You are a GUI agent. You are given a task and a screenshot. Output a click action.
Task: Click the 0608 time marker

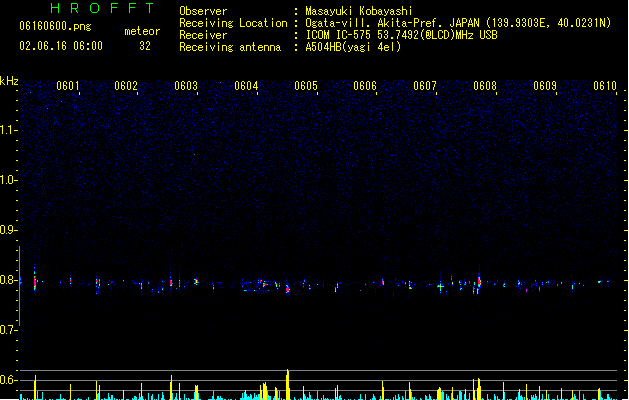point(485,86)
